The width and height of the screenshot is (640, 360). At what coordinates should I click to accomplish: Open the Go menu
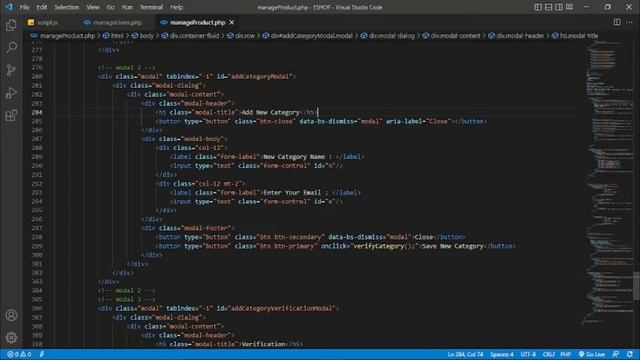click(x=110, y=7)
